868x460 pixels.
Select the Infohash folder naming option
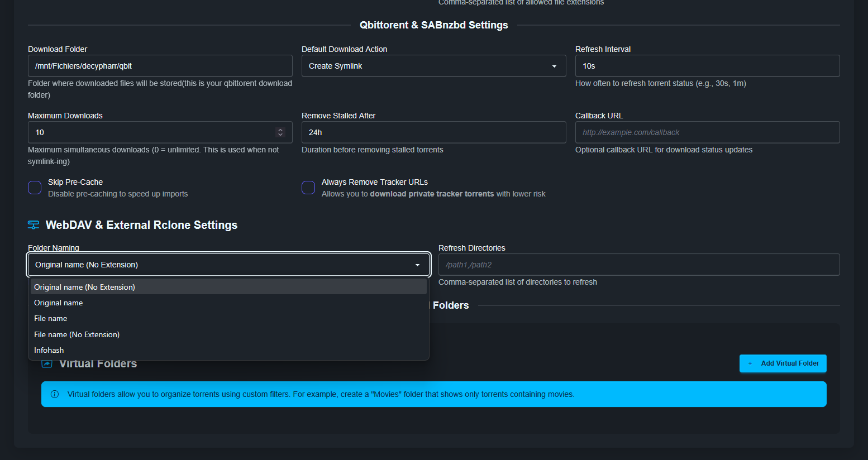click(x=49, y=350)
